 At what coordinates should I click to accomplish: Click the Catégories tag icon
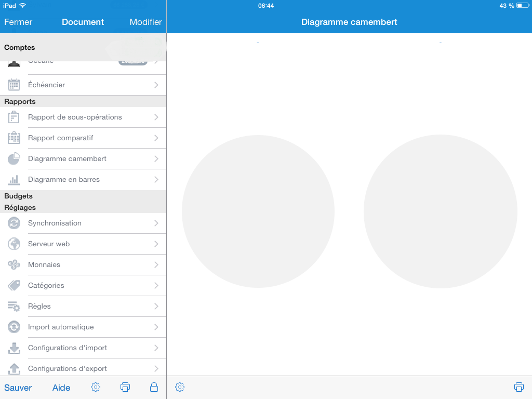14,285
